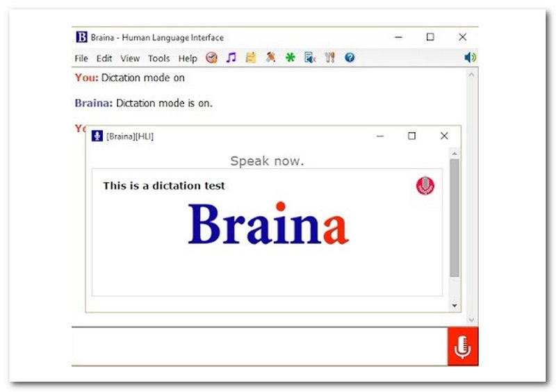Open the Edit menu
The image size is (556, 392).
click(104, 58)
